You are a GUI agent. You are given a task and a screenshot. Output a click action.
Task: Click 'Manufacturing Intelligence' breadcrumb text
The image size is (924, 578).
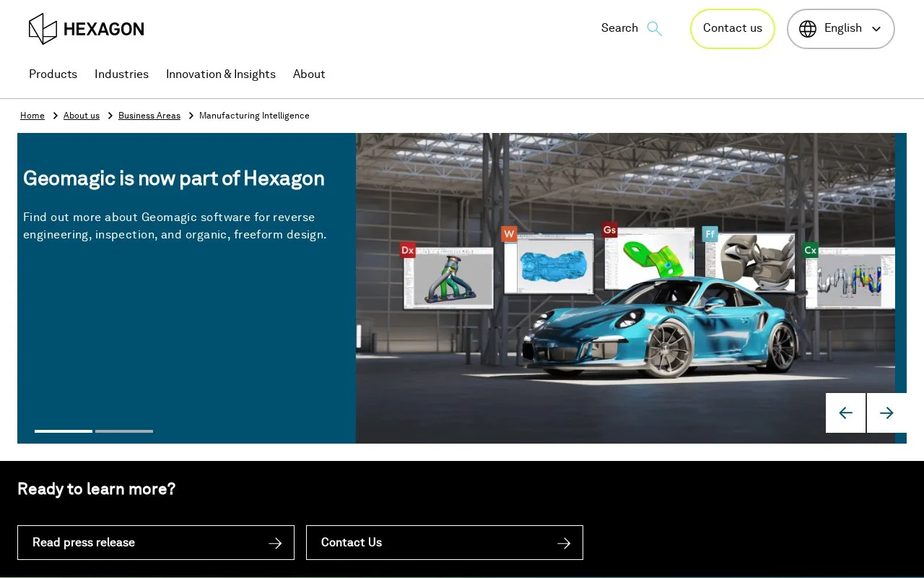[254, 116]
